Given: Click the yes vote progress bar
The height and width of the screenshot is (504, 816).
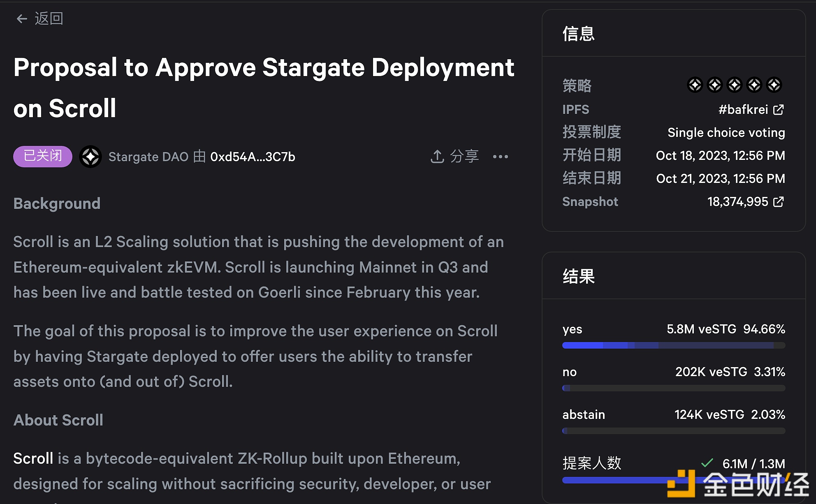Looking at the screenshot, I should (x=673, y=345).
